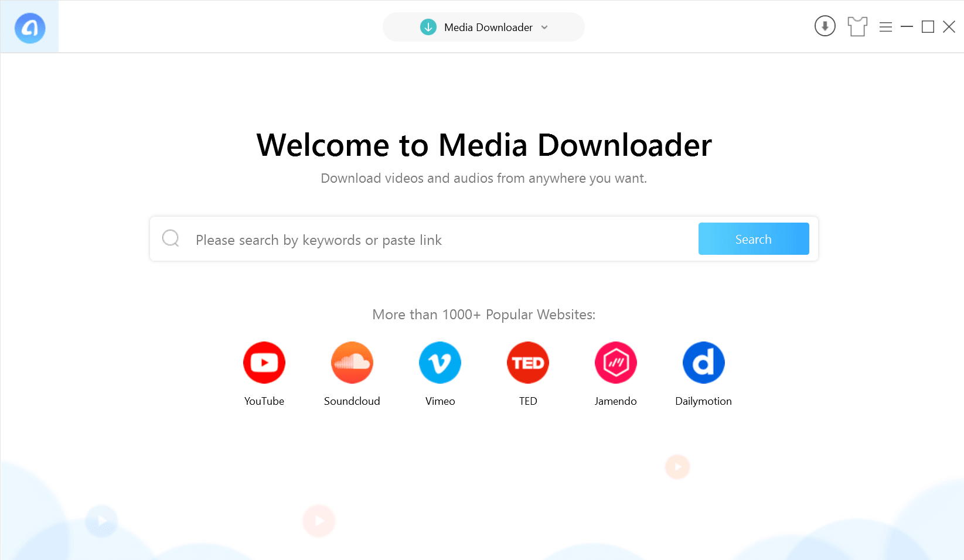Click the magnifier icon in search box
964x560 pixels.
(x=171, y=238)
